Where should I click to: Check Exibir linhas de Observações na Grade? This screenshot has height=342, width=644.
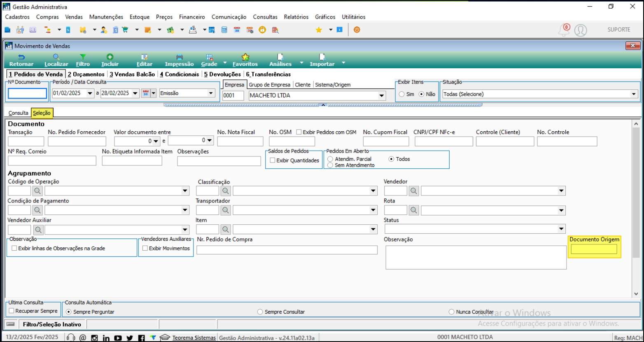[14, 249]
